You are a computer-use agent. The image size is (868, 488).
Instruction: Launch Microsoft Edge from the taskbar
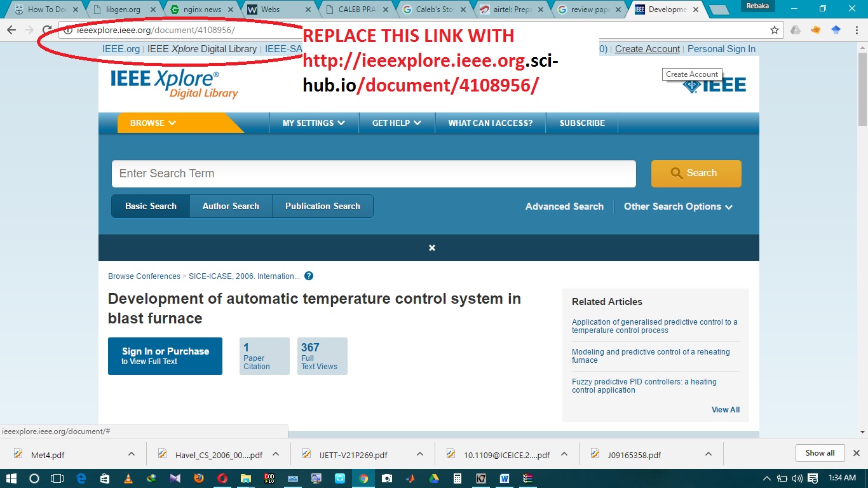pyautogui.click(x=81, y=478)
